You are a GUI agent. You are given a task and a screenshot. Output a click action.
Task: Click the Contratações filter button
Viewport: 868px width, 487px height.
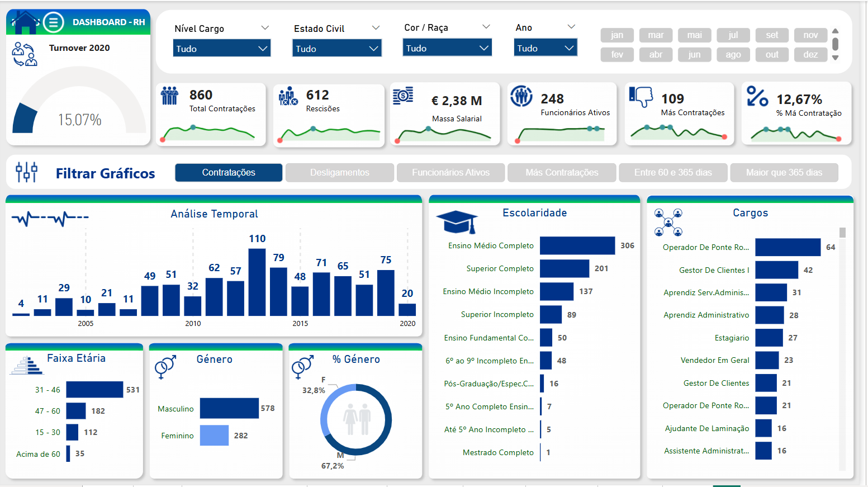229,173
